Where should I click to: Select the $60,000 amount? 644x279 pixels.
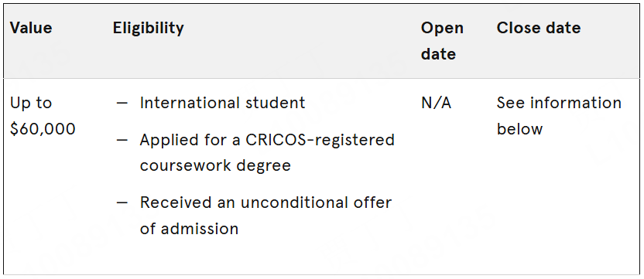43,129
